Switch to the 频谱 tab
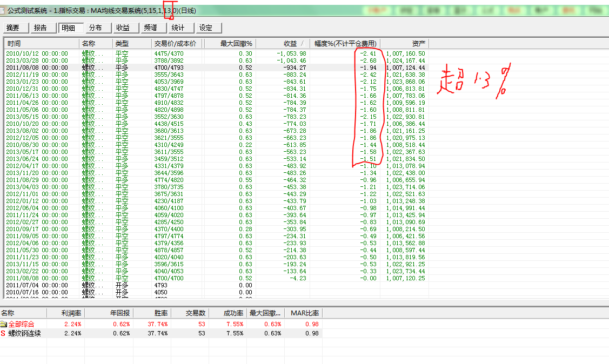 coord(150,28)
